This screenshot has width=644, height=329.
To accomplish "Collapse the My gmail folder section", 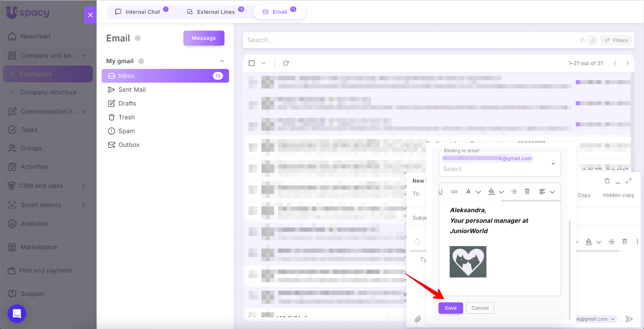I will tap(222, 61).
